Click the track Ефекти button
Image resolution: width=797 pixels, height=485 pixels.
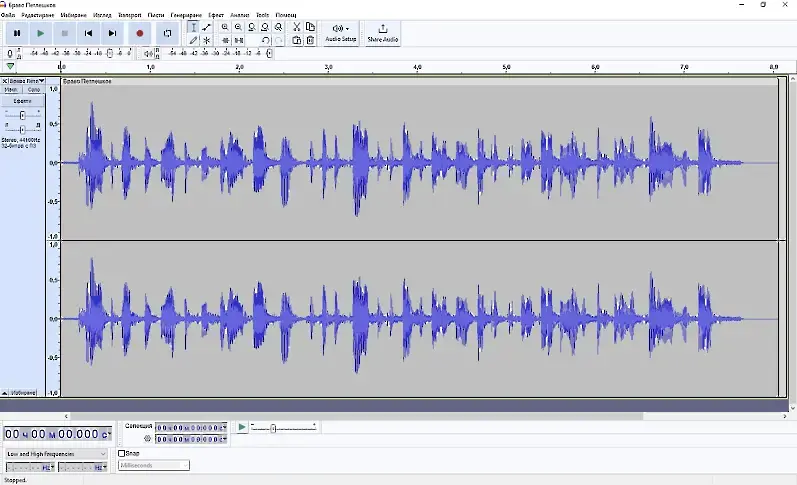[x=22, y=101]
